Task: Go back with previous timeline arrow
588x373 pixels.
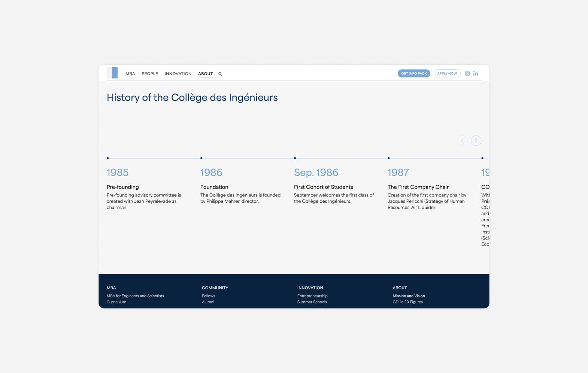Action: (x=462, y=141)
